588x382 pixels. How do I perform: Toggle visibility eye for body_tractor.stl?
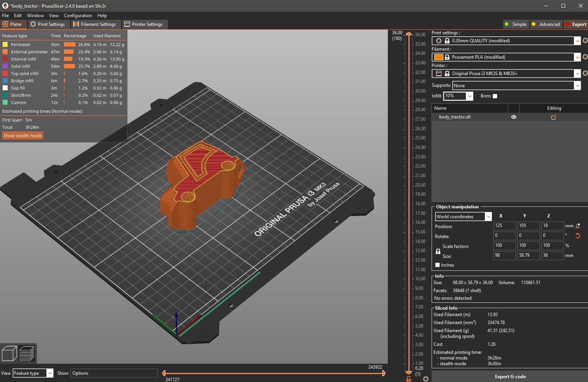[x=514, y=117]
